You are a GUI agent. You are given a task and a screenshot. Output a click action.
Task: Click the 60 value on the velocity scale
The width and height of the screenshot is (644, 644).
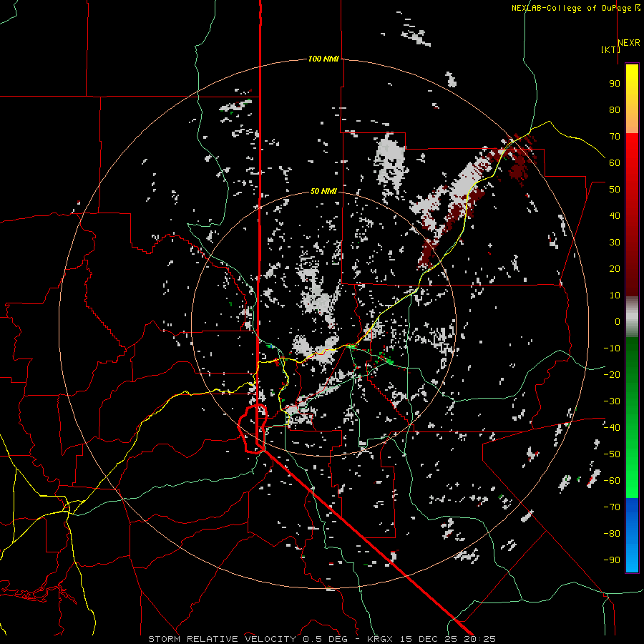pyautogui.click(x=615, y=162)
